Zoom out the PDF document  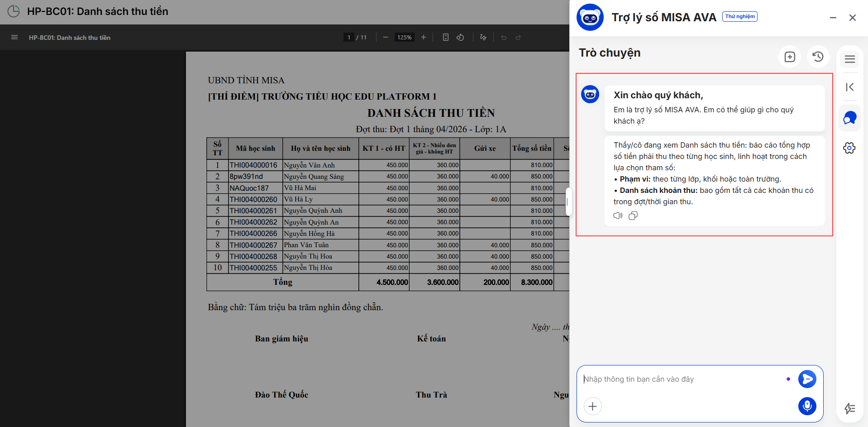click(385, 38)
